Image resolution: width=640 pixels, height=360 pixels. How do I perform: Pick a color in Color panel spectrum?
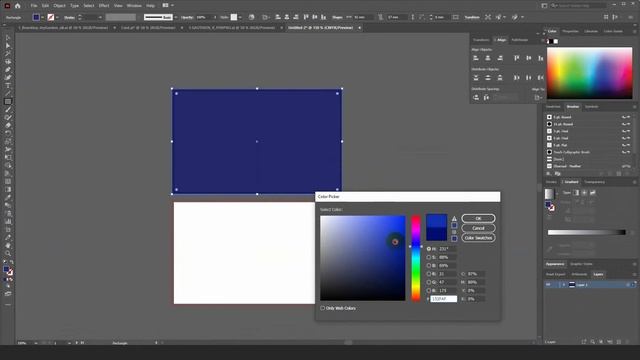tap(589, 73)
